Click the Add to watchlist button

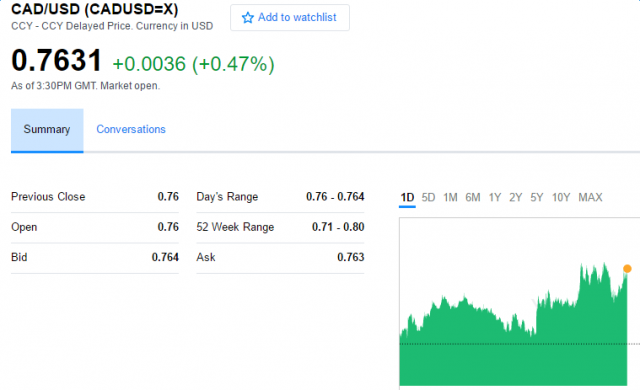pyautogui.click(x=290, y=18)
